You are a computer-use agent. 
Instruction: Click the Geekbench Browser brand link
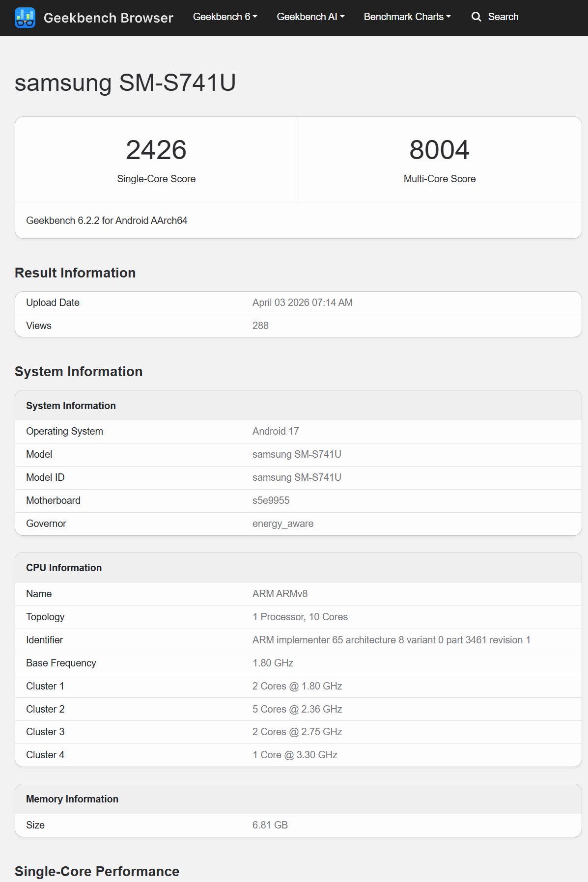tap(108, 18)
